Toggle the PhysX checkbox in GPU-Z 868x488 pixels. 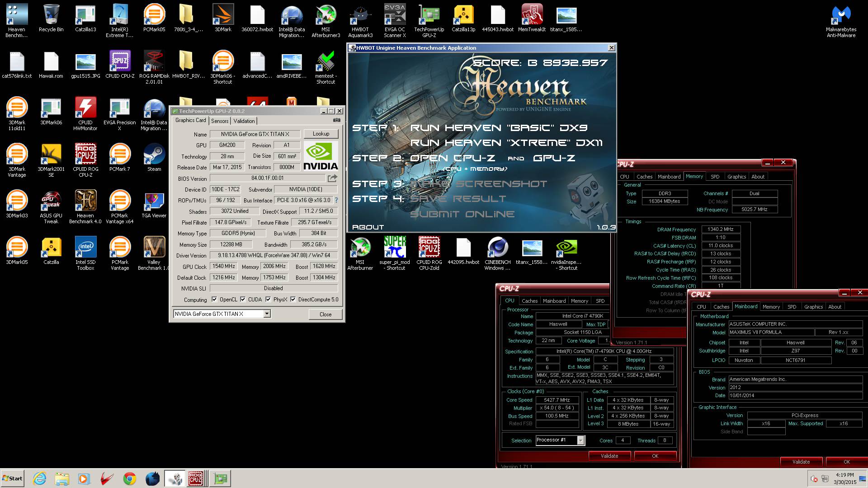point(268,300)
